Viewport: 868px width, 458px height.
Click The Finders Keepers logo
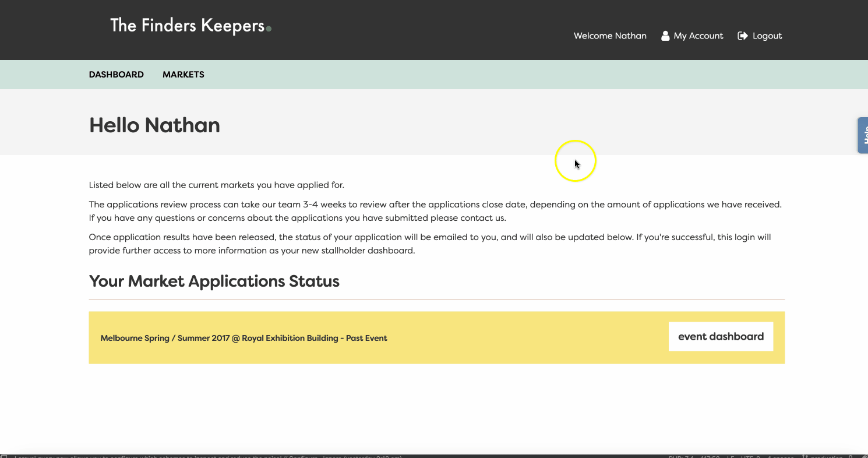point(187,26)
